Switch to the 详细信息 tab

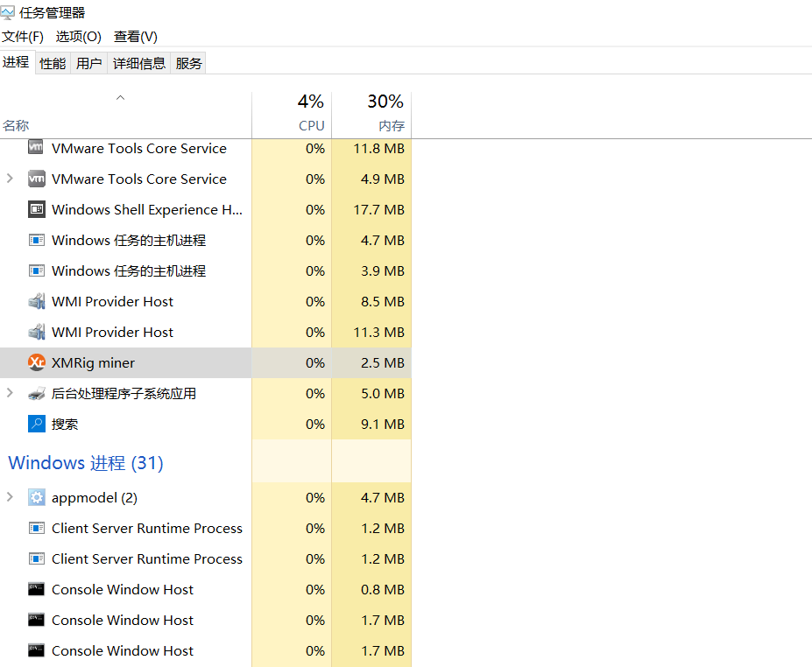[x=138, y=63]
